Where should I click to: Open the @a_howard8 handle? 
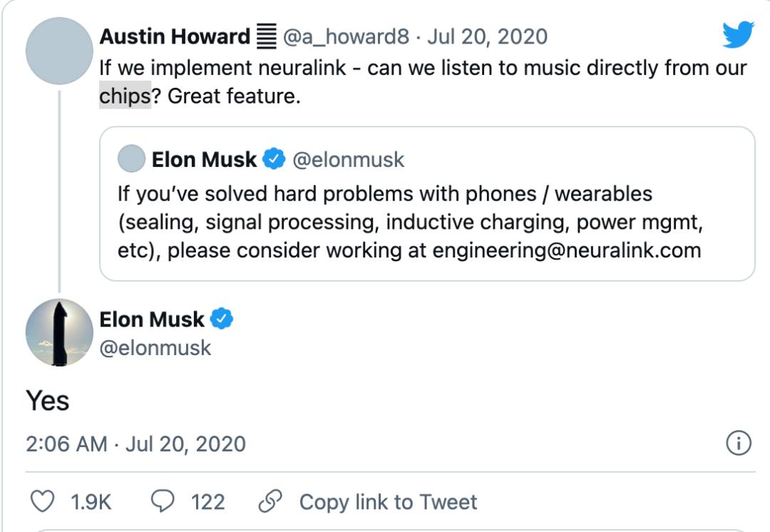point(346,36)
